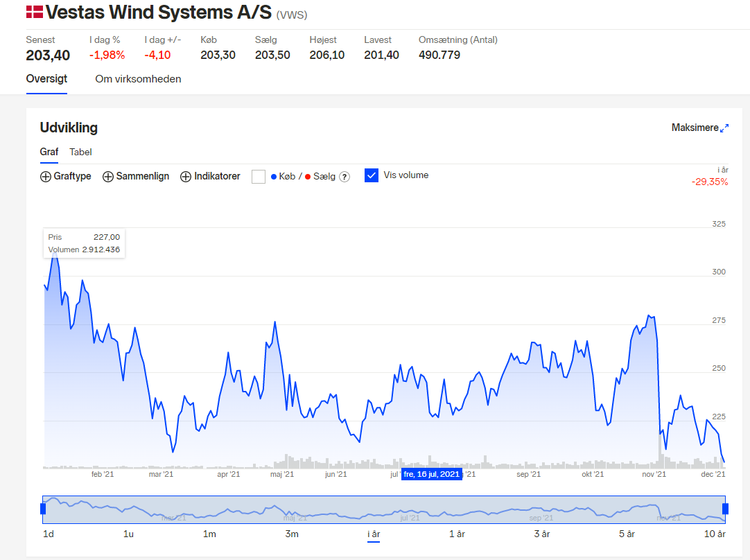This screenshot has width=750, height=560.
Task: Expand the Graftype options
Action: click(66, 177)
